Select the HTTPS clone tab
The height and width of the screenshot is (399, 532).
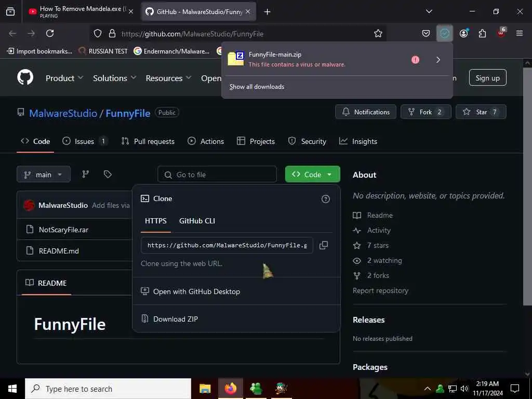click(156, 221)
